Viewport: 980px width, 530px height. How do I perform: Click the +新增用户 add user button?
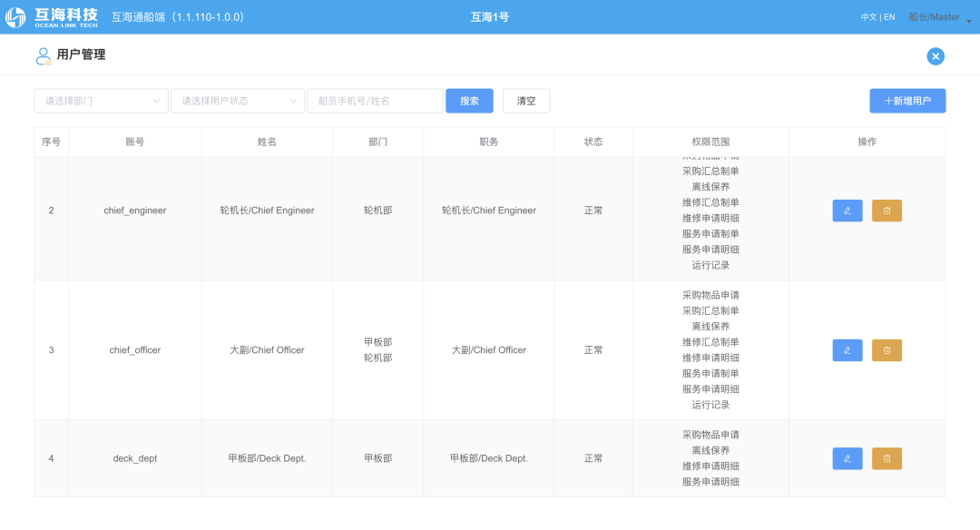(906, 101)
